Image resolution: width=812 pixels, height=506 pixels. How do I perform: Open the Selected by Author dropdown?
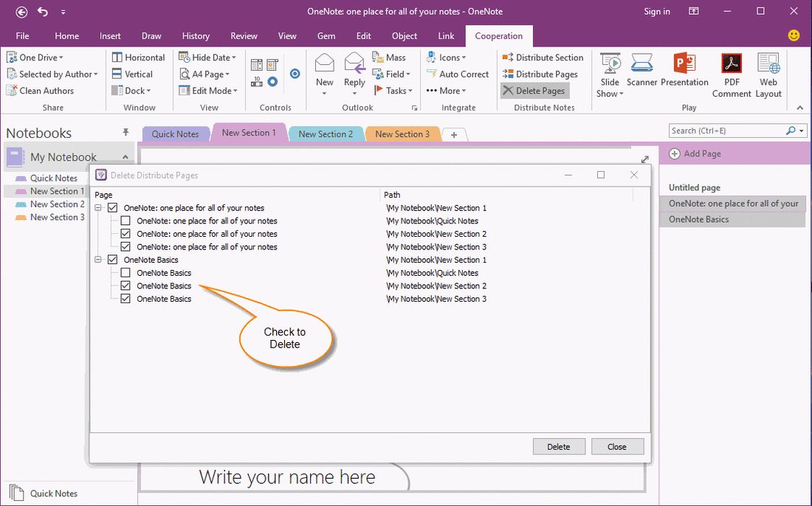pos(52,74)
